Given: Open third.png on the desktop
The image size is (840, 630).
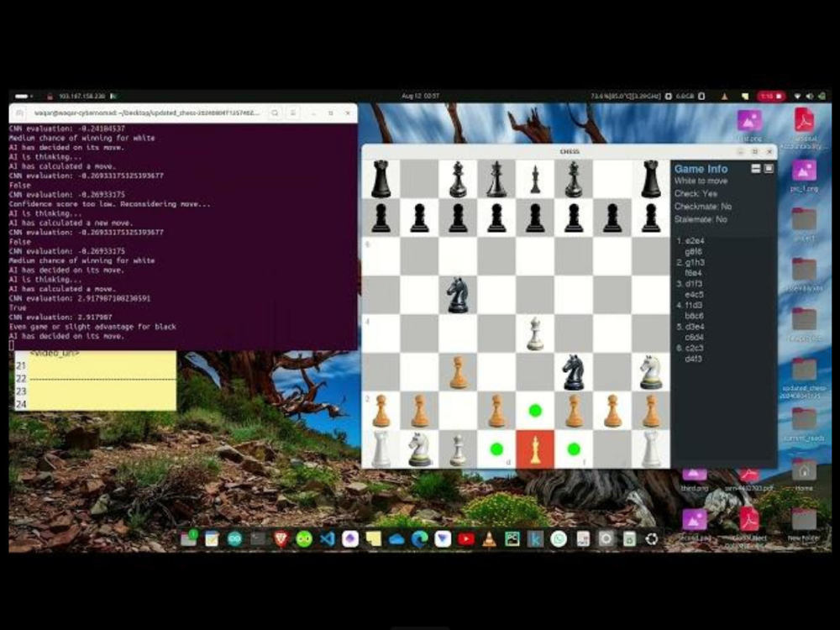Looking at the screenshot, I should [x=695, y=480].
